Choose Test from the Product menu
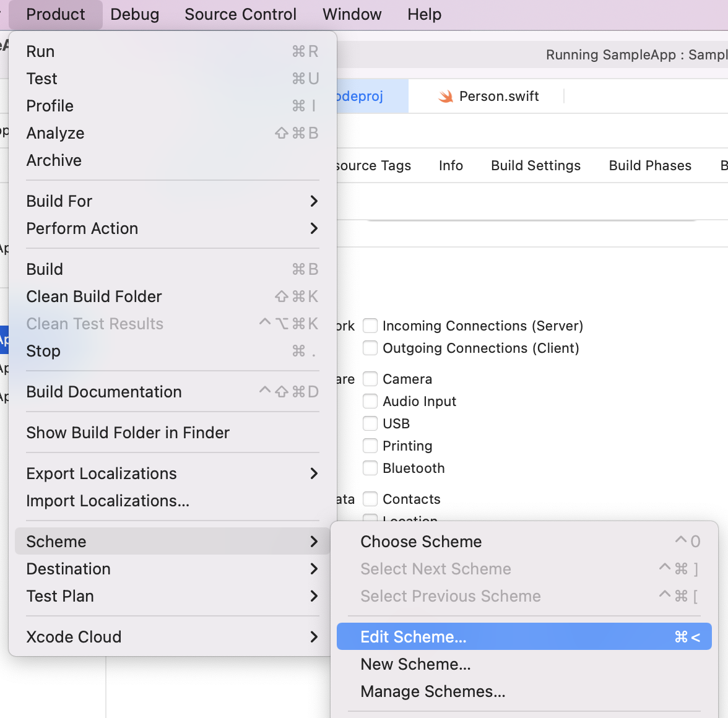This screenshot has width=728, height=718. point(172,79)
